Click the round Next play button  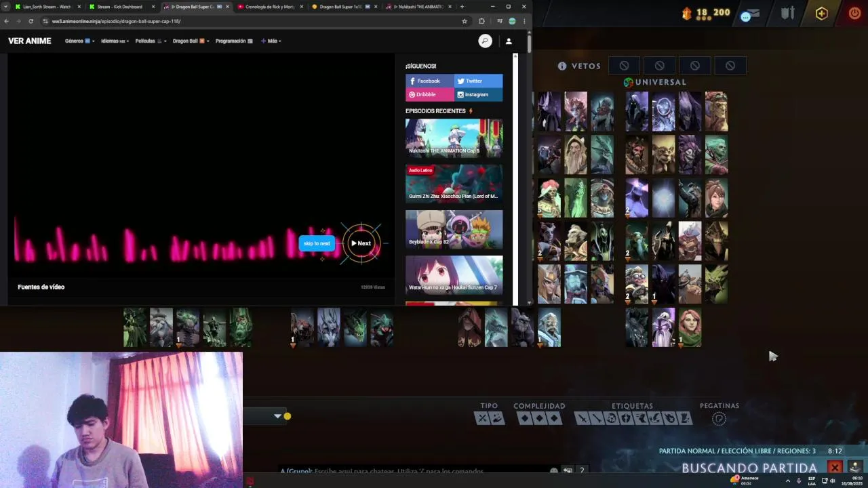361,243
